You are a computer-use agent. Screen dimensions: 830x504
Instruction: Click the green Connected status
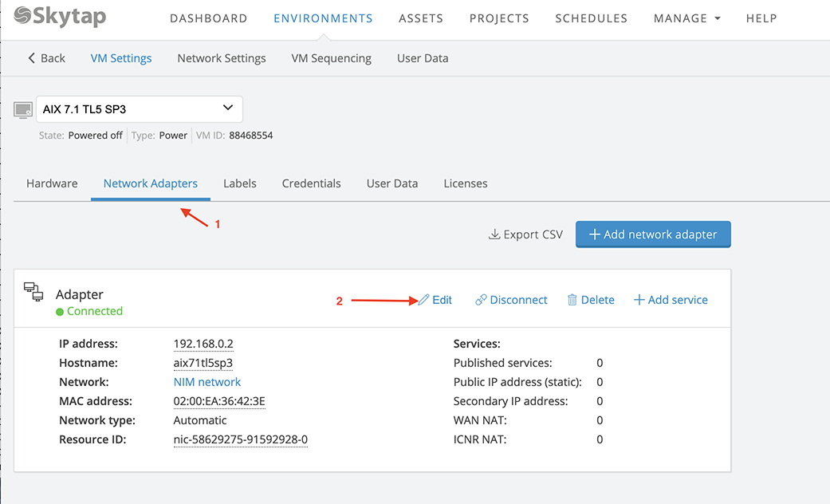pos(89,311)
